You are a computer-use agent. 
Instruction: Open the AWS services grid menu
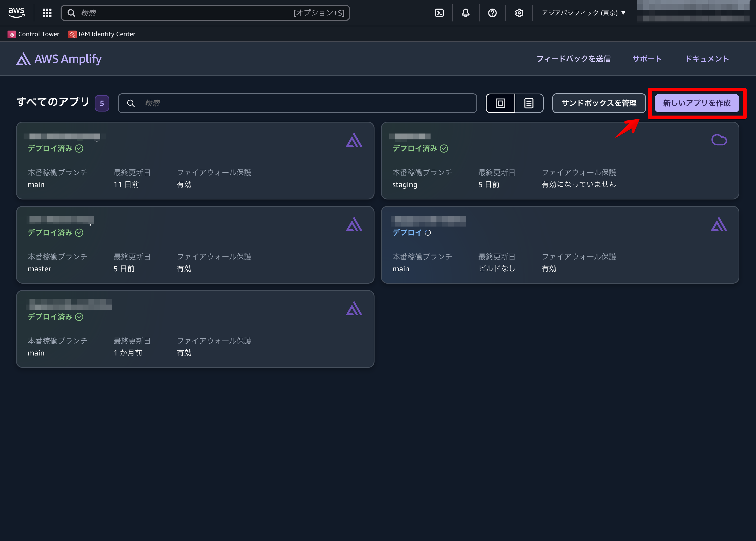[x=47, y=13]
